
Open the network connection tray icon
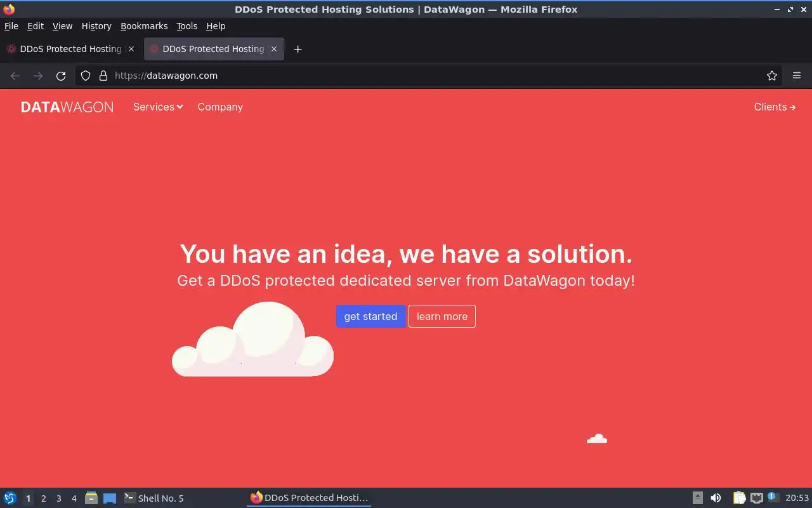pyautogui.click(x=757, y=498)
